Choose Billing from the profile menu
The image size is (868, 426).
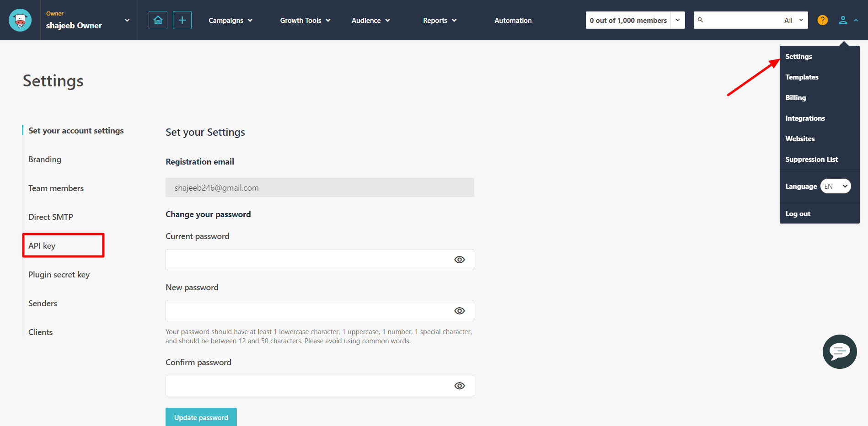click(x=795, y=98)
